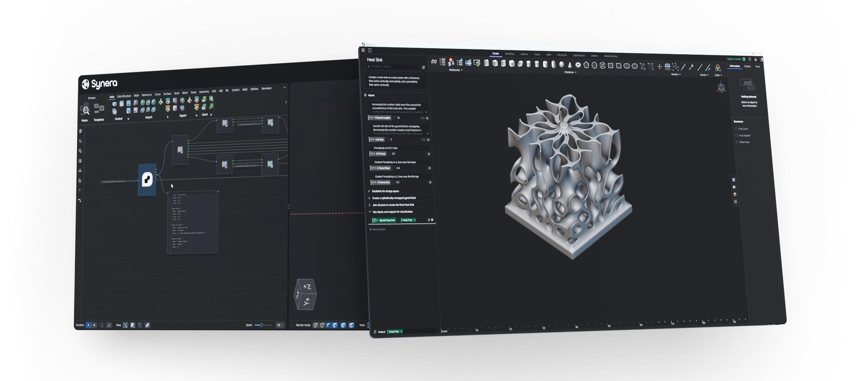Click the wireframe cube primitive icon
Screen dimensions: 868x381
pyautogui.click(x=603, y=65)
